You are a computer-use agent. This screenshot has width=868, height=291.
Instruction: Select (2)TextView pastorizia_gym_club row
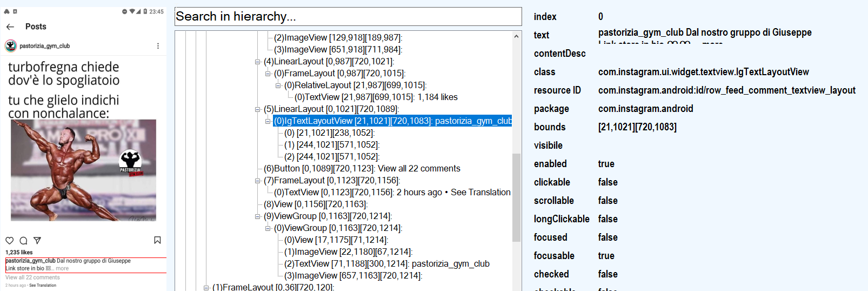click(387, 264)
